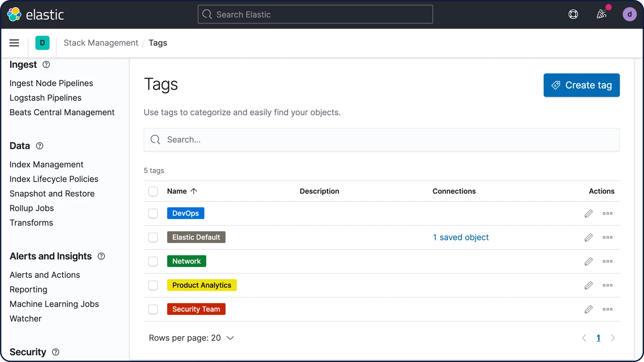This screenshot has height=362, width=644.
Task: Toggle the hamburger navigation menu
Action: coord(14,43)
